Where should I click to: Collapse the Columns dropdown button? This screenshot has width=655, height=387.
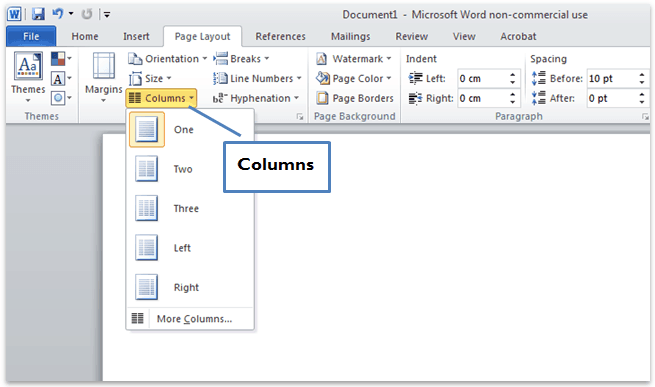click(x=161, y=98)
